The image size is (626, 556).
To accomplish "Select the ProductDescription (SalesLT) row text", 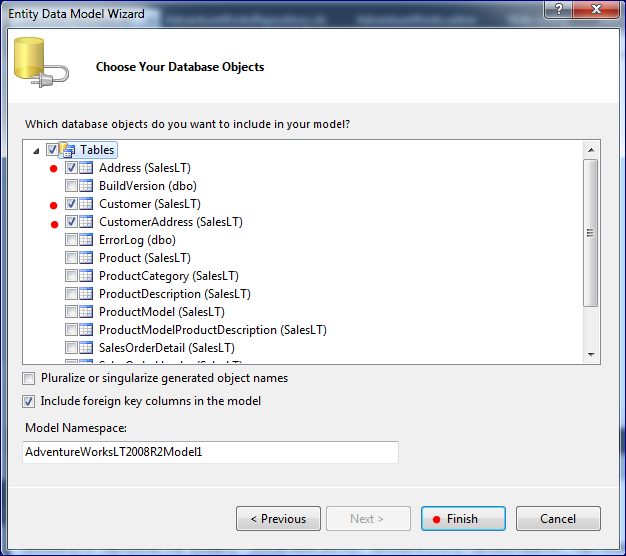I will tap(175, 294).
